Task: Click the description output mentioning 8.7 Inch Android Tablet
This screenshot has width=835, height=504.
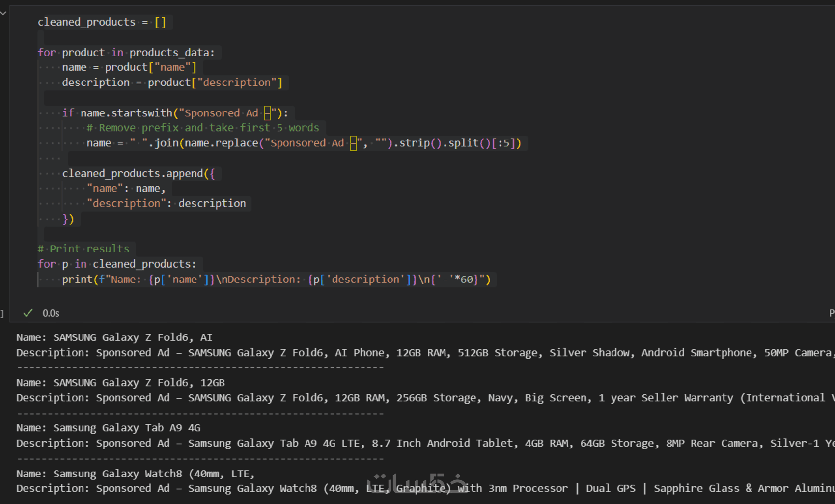Action: [425, 444]
